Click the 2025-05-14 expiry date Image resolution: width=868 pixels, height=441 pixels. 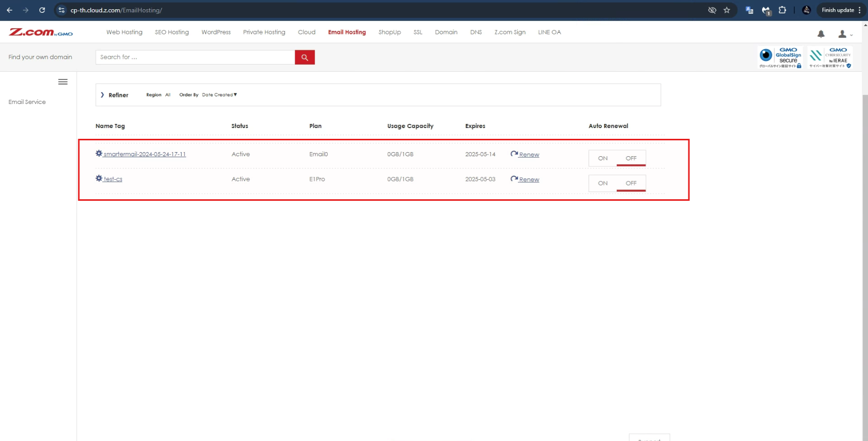(x=480, y=154)
